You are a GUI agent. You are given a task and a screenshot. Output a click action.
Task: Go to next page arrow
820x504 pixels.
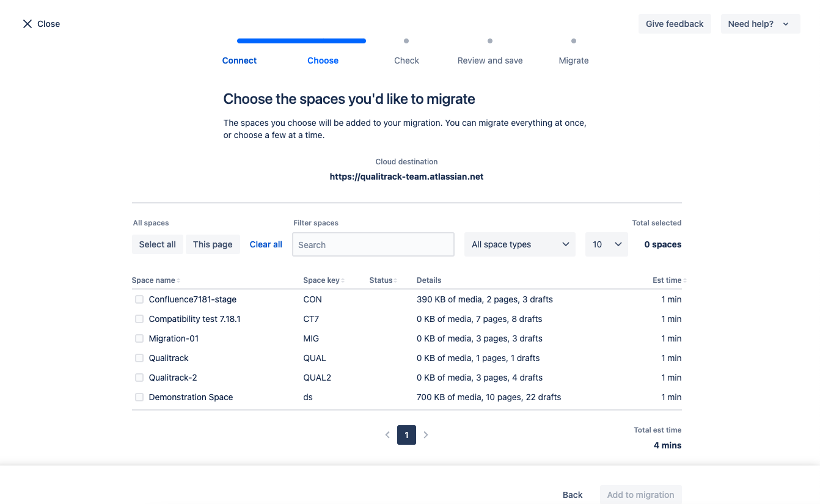pyautogui.click(x=426, y=435)
